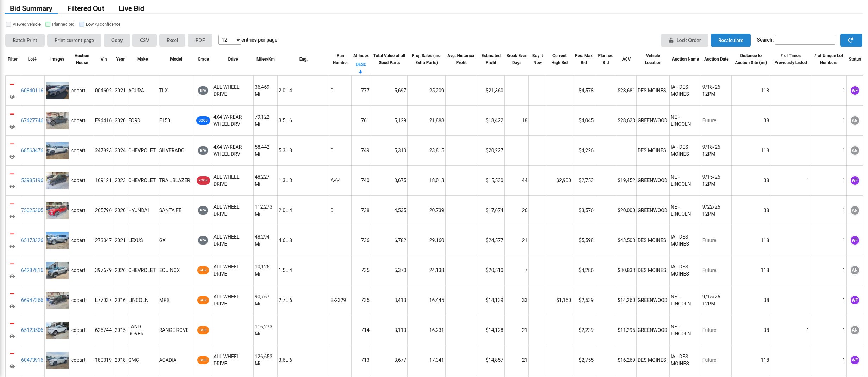Screen dimensions: 868x377
Task: Click the GOOD grade badge on Ford F150
Action: pyautogui.click(x=203, y=120)
